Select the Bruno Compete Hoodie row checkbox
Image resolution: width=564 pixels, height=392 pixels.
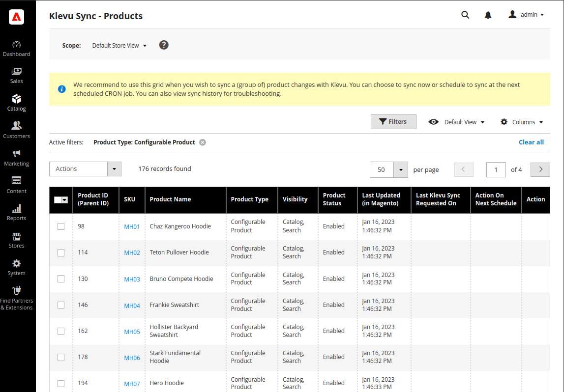tap(61, 279)
